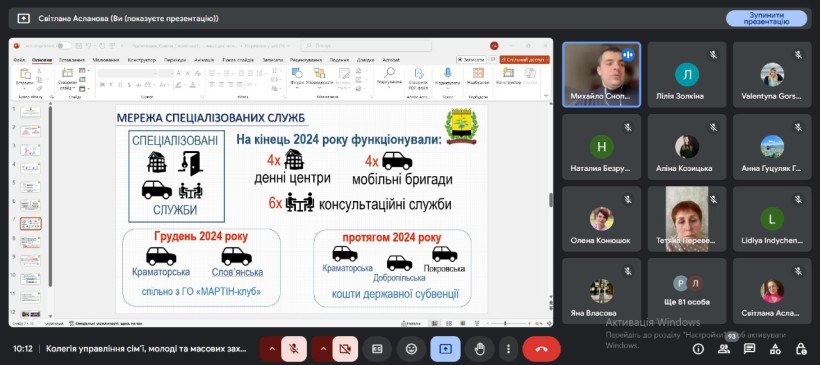This screenshot has height=365, width=820.
Task: Toggle the screen presentation button in call bar
Action: (x=446, y=349)
